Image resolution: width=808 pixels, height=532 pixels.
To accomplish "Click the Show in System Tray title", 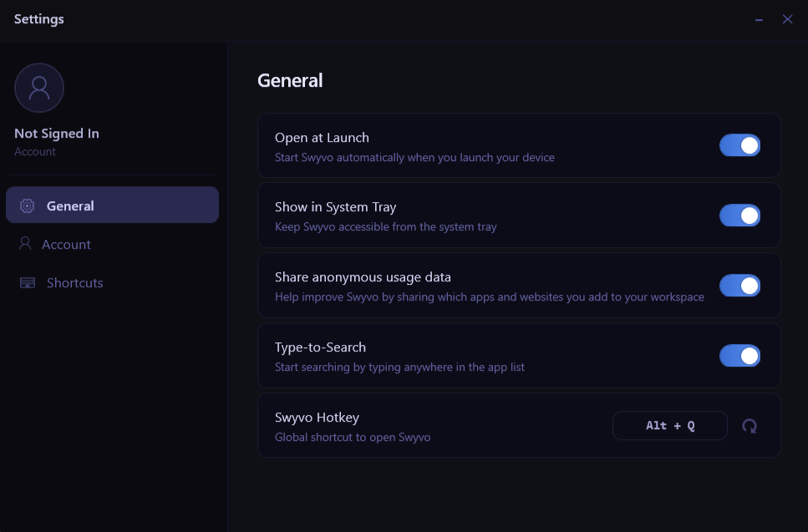I will [335, 207].
